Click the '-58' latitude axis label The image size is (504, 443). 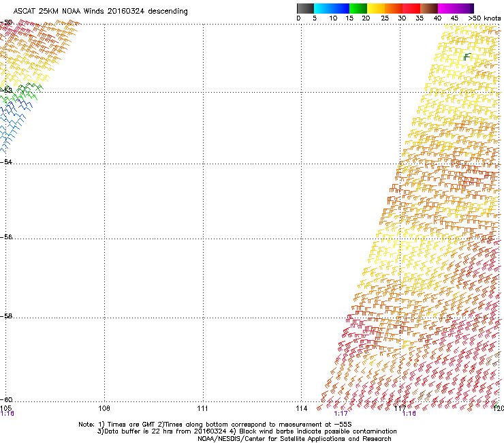pyautogui.click(x=6, y=316)
